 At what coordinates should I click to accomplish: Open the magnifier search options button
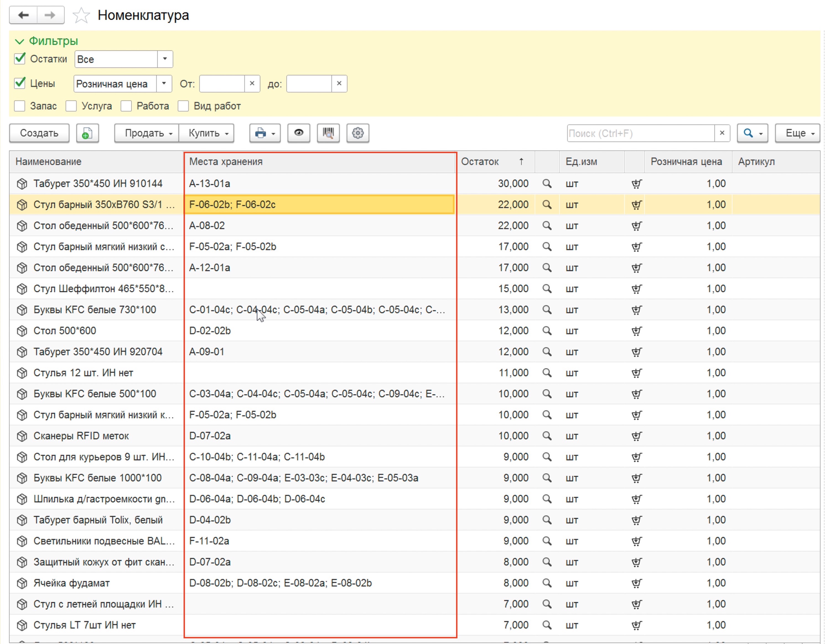click(x=753, y=133)
